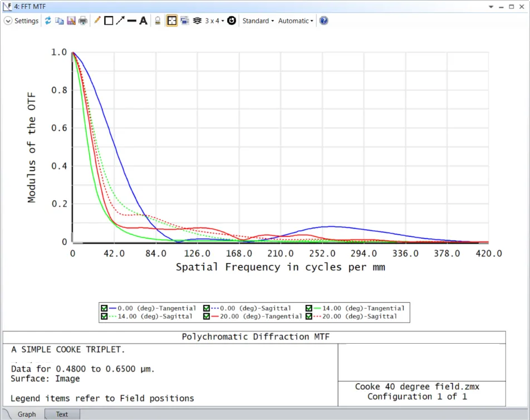Image resolution: width=530 pixels, height=420 pixels.
Task: Click the copy window icon
Action: [x=59, y=21]
